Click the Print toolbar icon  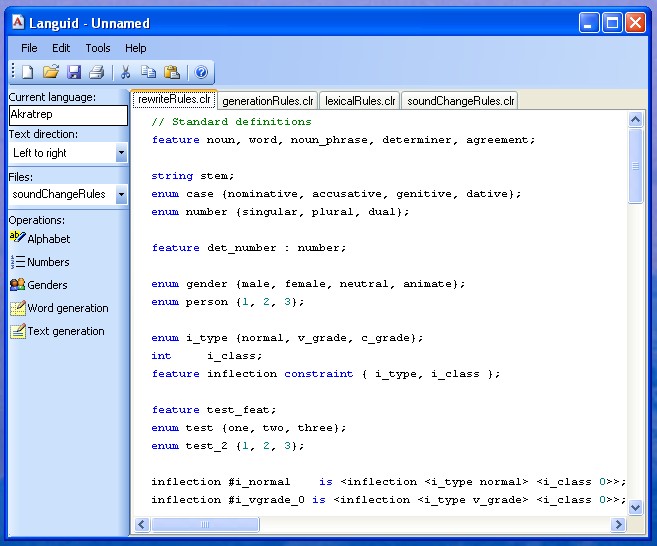(96, 72)
